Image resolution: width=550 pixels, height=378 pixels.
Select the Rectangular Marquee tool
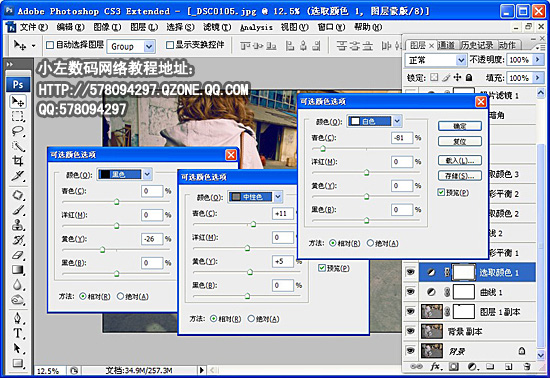[18, 116]
